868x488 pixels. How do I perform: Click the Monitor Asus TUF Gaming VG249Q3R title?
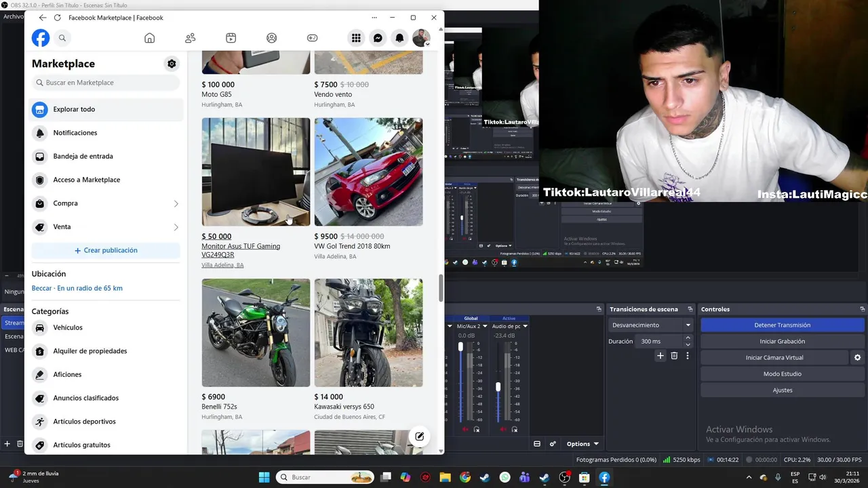point(241,250)
